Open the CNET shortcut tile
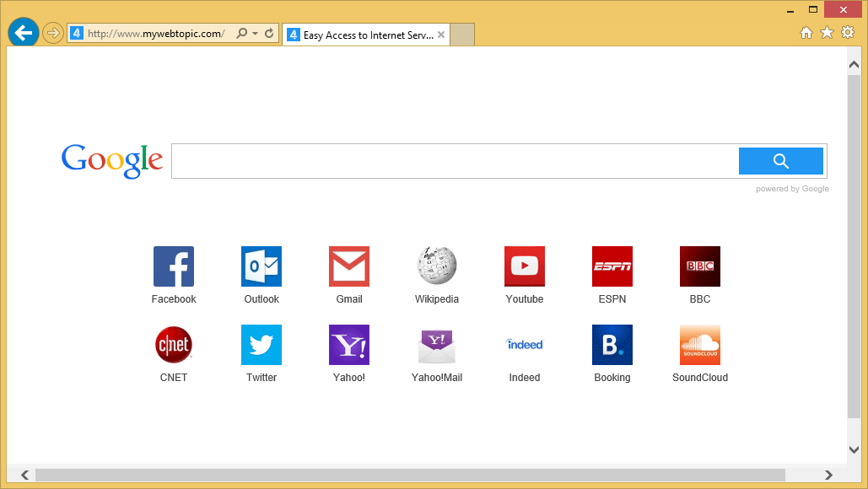868x489 pixels. 173,344
